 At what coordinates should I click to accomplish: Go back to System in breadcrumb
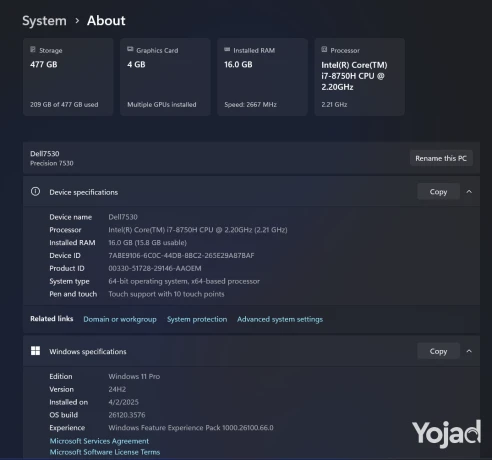(44, 21)
